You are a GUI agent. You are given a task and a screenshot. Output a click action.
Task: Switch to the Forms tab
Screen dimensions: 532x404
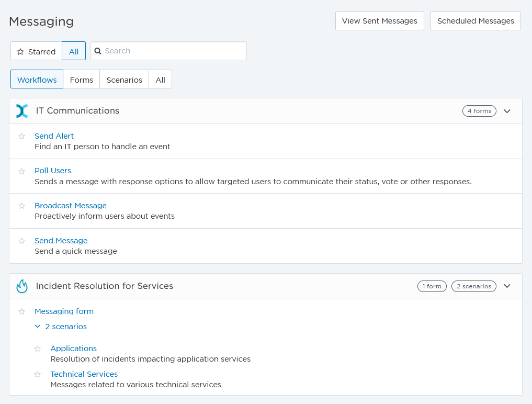(82, 80)
